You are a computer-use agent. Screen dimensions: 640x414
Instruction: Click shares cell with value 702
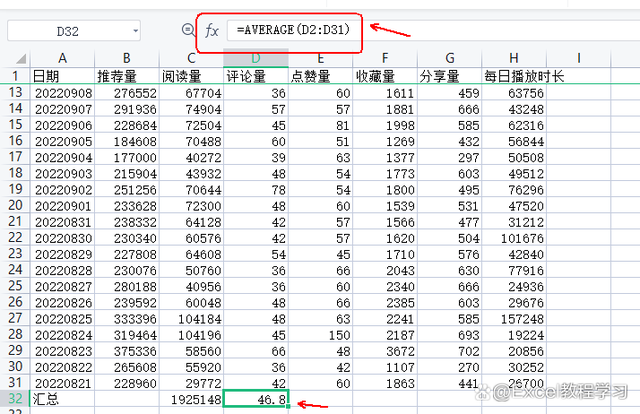pos(450,351)
